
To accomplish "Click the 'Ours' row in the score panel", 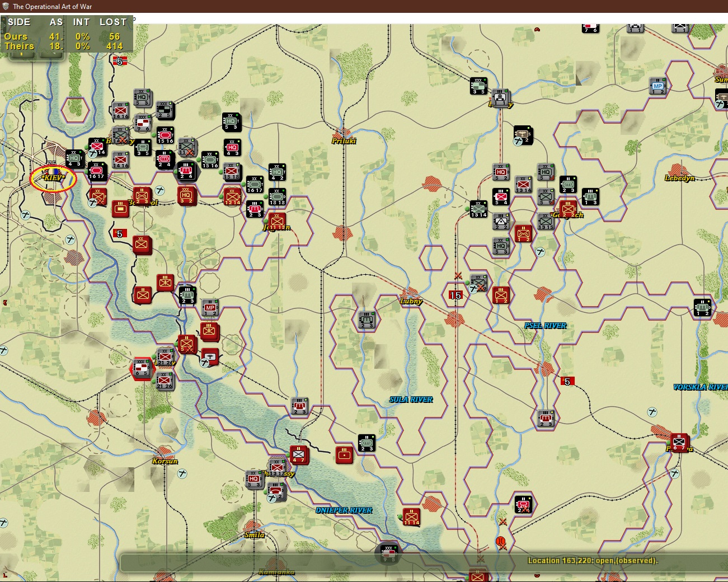I will [x=67, y=36].
